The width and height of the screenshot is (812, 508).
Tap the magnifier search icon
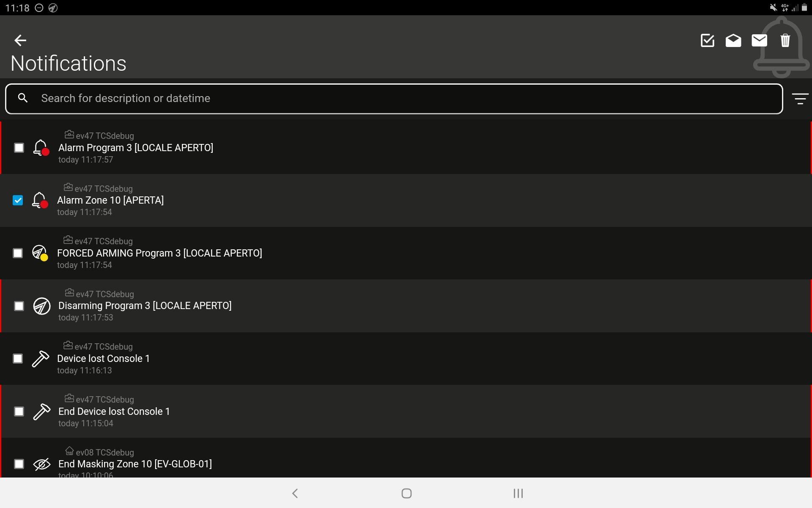(23, 98)
